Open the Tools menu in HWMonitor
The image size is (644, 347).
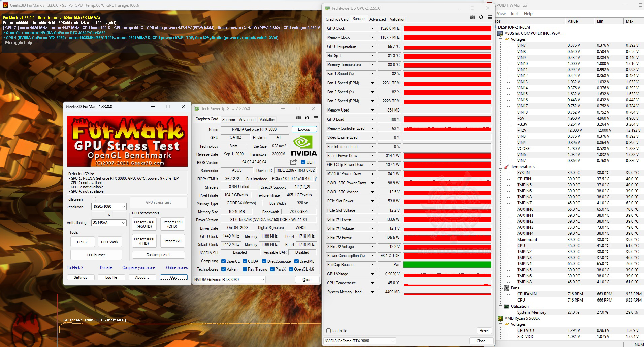(515, 14)
